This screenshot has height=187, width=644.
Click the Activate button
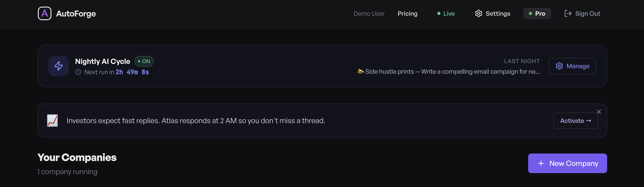click(x=576, y=121)
